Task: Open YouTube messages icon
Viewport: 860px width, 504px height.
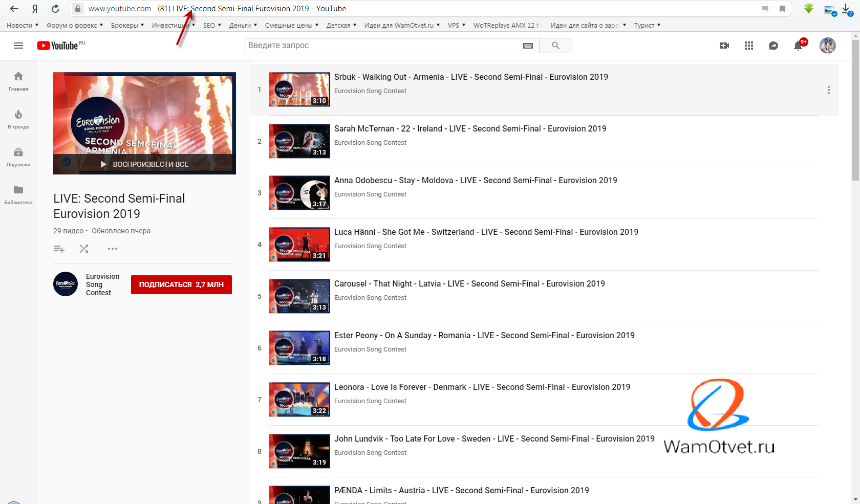Action: point(773,46)
